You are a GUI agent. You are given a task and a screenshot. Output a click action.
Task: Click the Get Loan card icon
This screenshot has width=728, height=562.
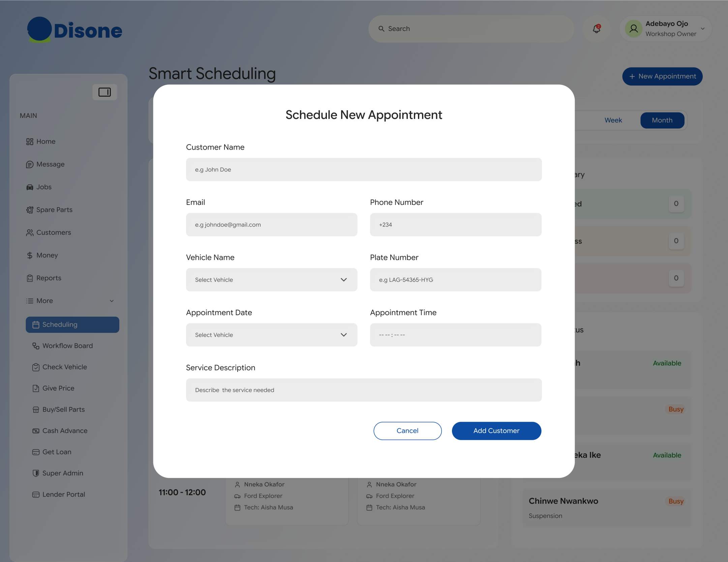(x=36, y=452)
